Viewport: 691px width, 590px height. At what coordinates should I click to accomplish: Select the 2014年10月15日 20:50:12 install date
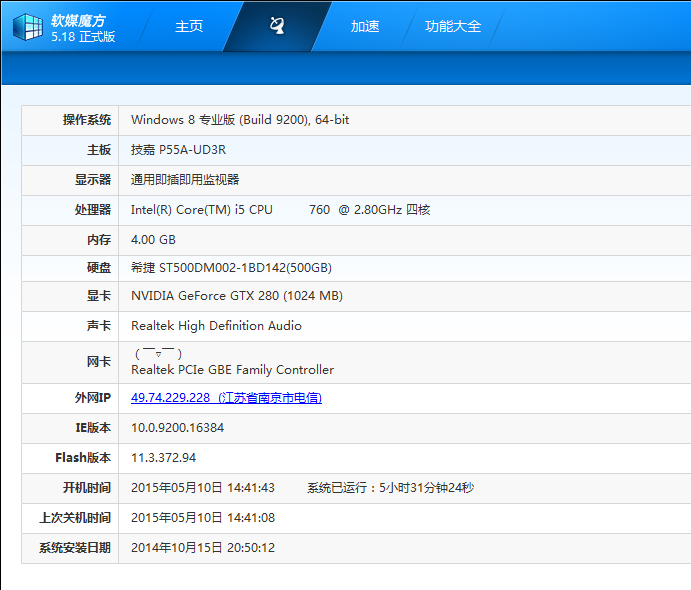[203, 548]
